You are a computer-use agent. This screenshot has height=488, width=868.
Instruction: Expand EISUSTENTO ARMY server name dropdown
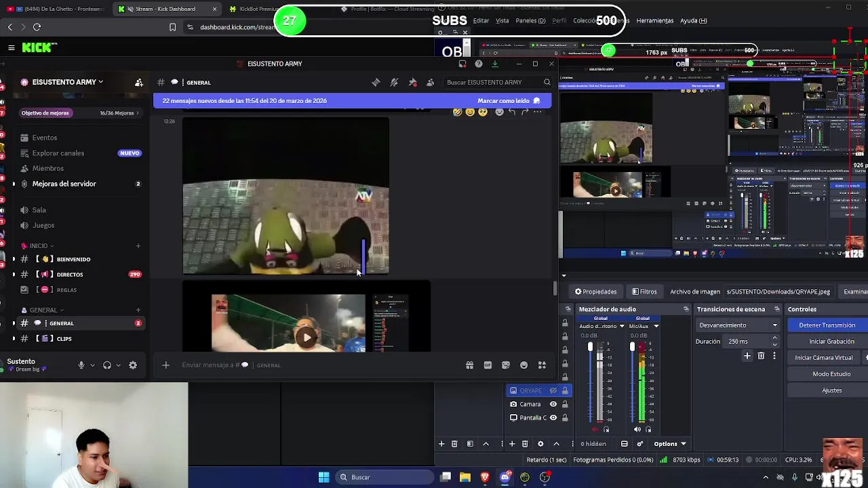100,82
